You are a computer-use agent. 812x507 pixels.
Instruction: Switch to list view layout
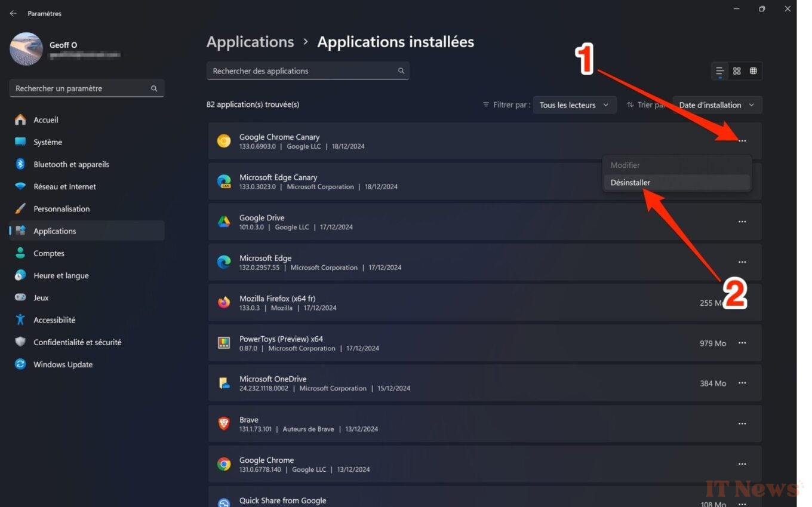pos(719,70)
